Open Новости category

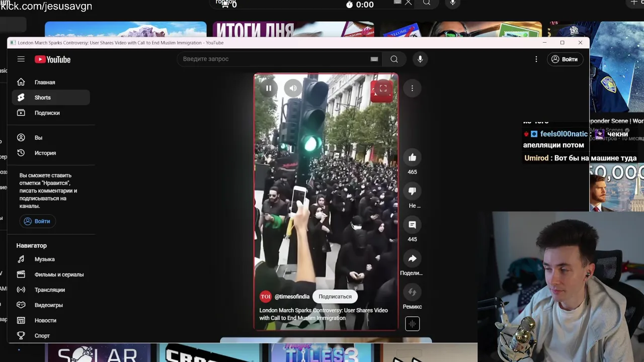(x=51, y=320)
